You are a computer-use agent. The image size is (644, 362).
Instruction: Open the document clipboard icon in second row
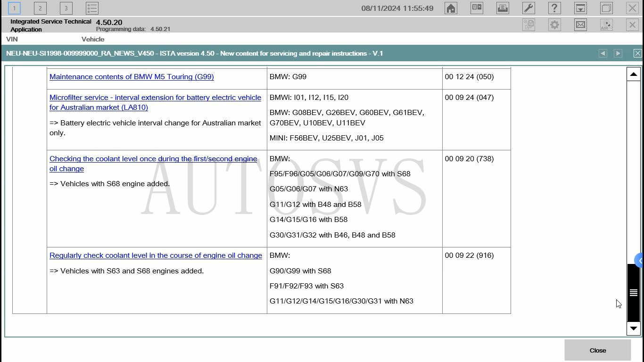tap(528, 25)
